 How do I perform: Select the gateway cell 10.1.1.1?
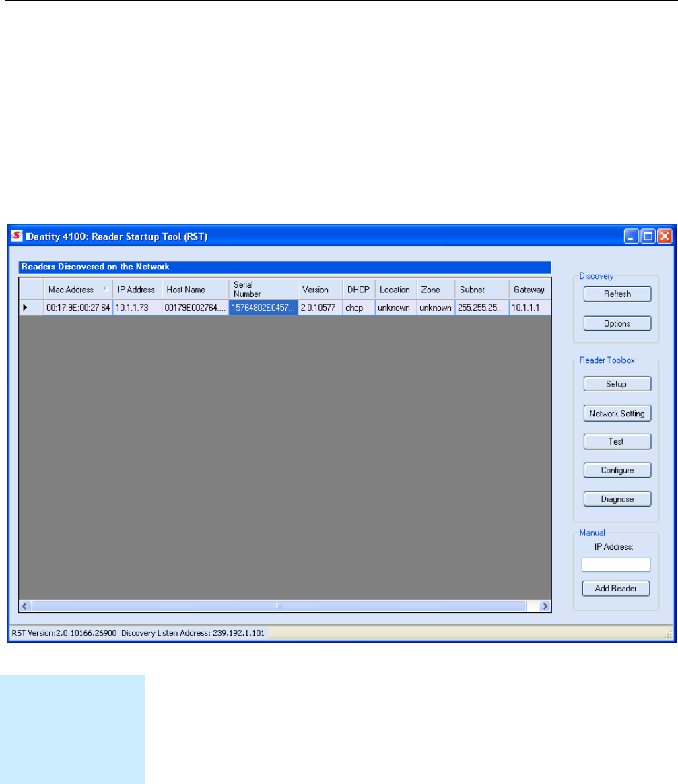pos(530,308)
